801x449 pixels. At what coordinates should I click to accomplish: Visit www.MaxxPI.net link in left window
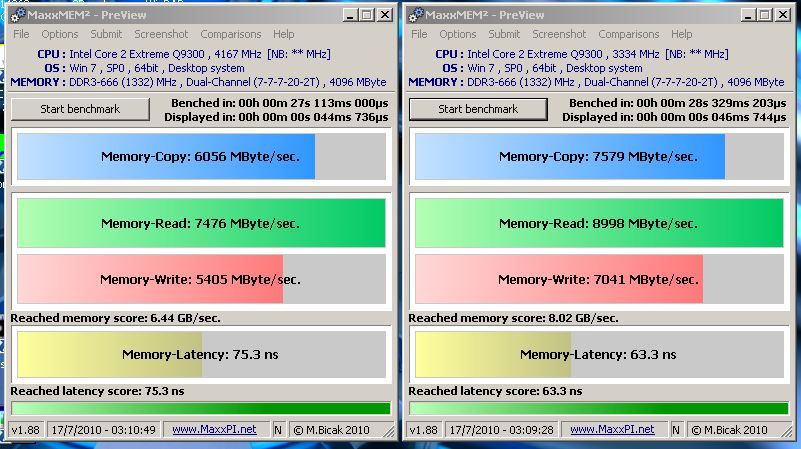(214, 430)
